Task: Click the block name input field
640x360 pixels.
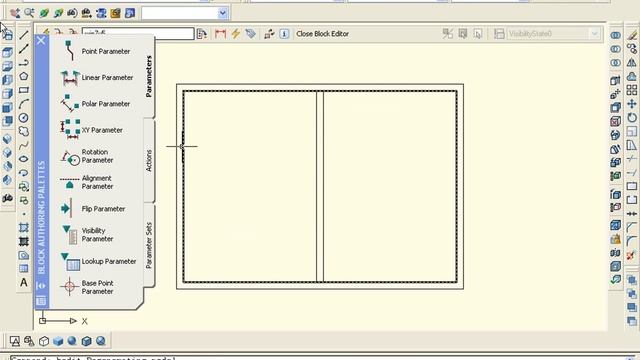Action: (138, 33)
